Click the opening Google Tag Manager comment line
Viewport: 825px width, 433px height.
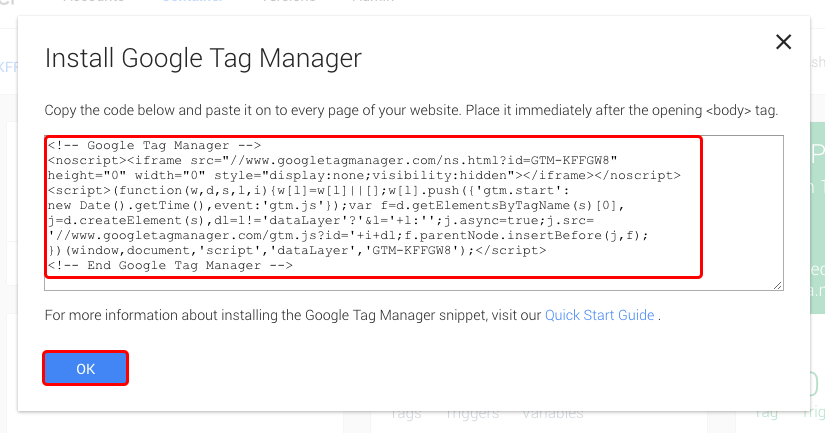(x=154, y=145)
